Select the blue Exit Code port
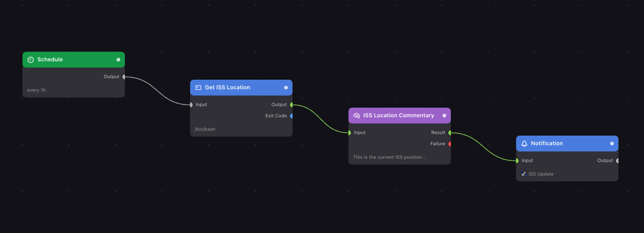This screenshot has height=233, width=644. [291, 116]
